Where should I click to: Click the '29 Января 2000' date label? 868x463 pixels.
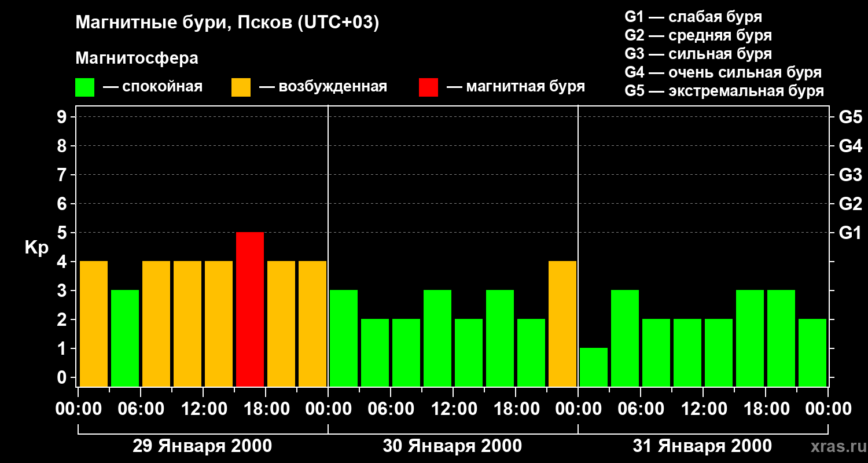(203, 446)
